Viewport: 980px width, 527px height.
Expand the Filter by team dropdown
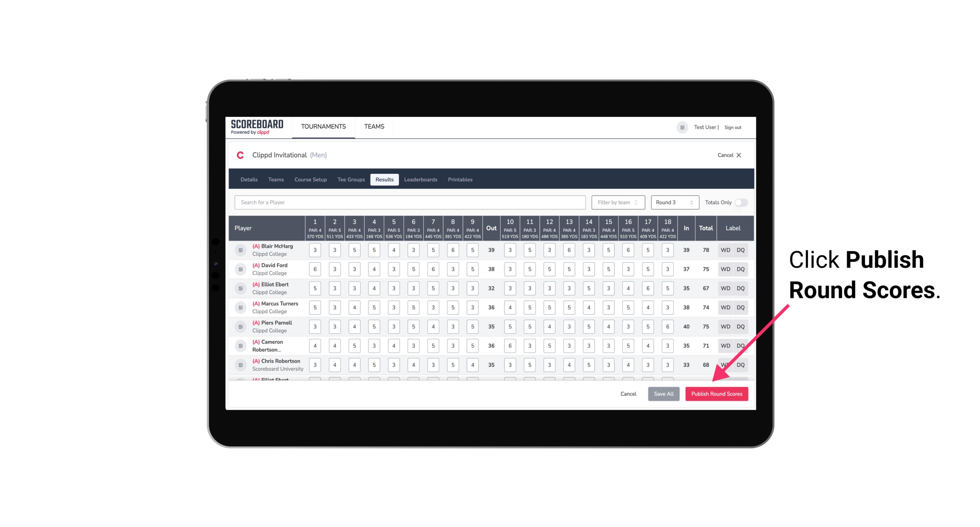[x=617, y=202]
